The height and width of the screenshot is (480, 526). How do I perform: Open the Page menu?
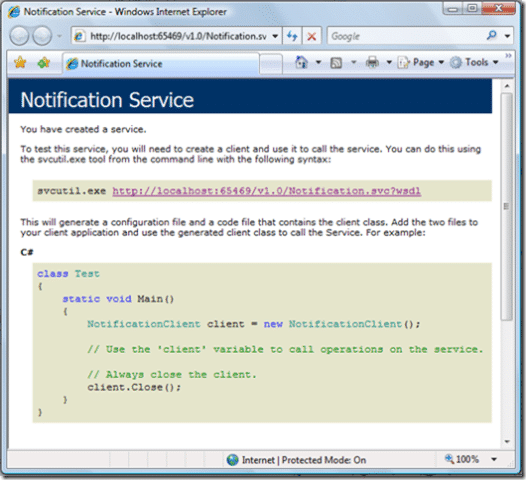point(421,62)
